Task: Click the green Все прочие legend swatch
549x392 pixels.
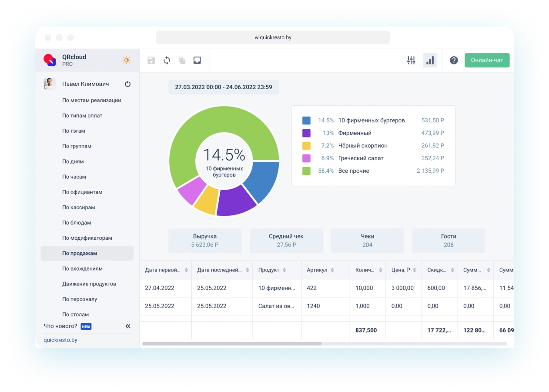Action: pos(306,171)
